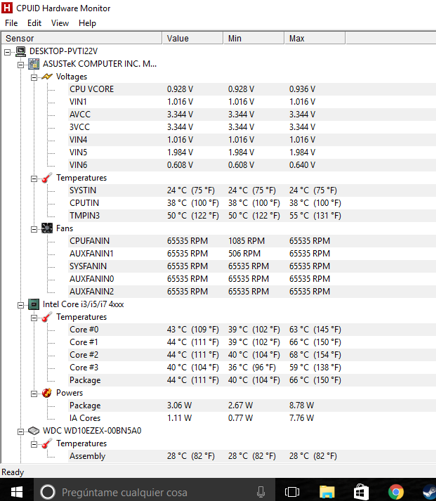
Task: Select the SYSTIN temperature row
Action: tap(252, 190)
